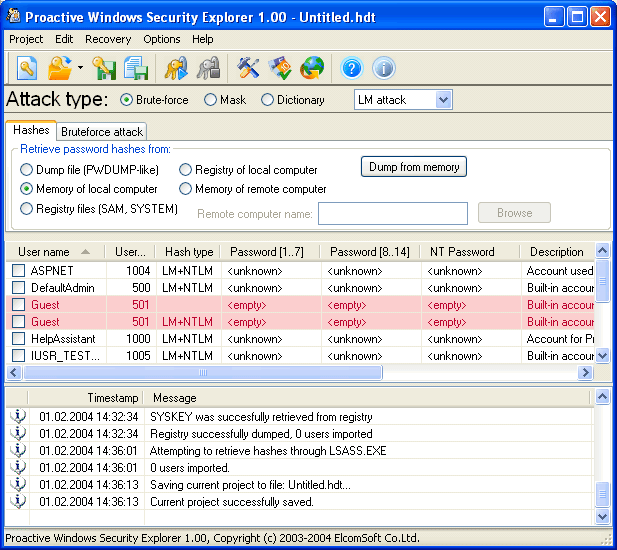Switch to the Bruteforce attack tab

pyautogui.click(x=102, y=132)
